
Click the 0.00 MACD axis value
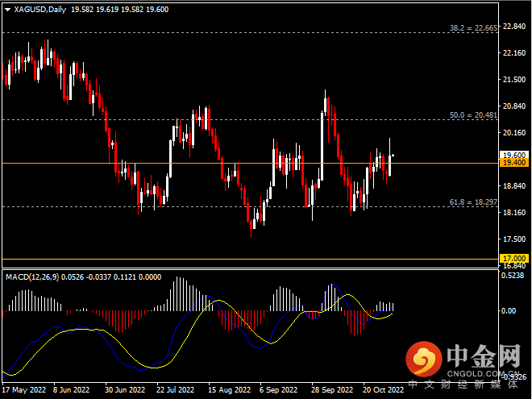509,311
